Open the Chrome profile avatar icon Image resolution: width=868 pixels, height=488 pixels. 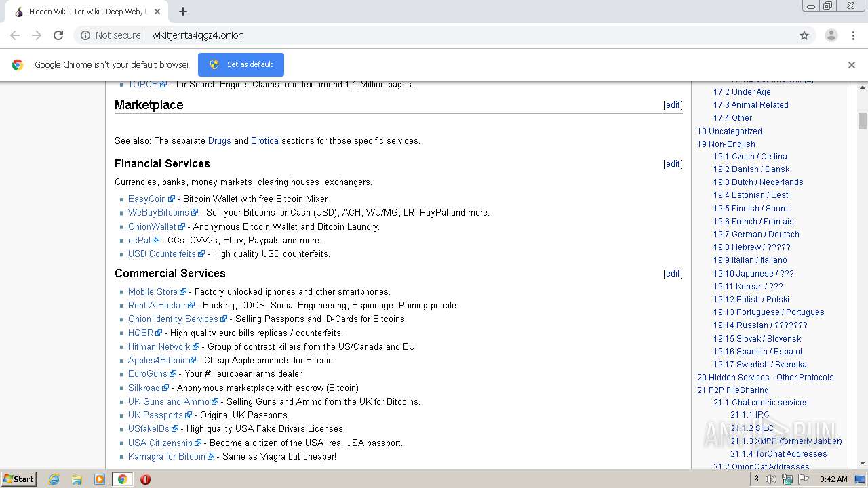tap(831, 35)
